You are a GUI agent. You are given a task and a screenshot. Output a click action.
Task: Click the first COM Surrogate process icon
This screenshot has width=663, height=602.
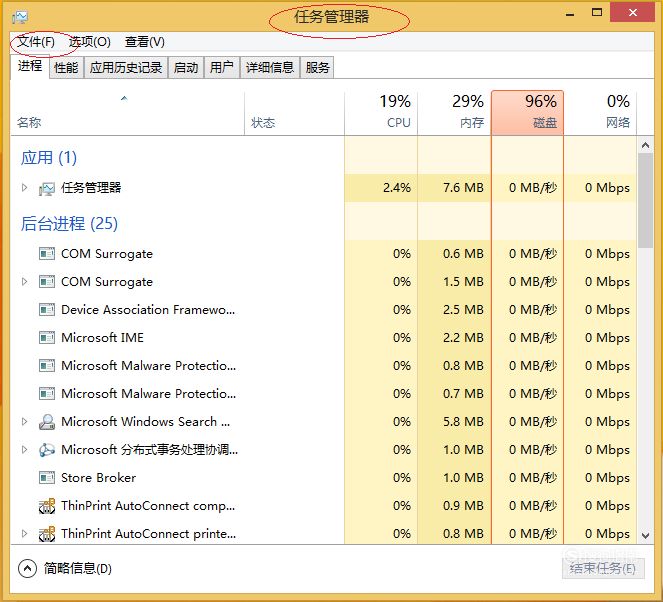[x=47, y=254]
